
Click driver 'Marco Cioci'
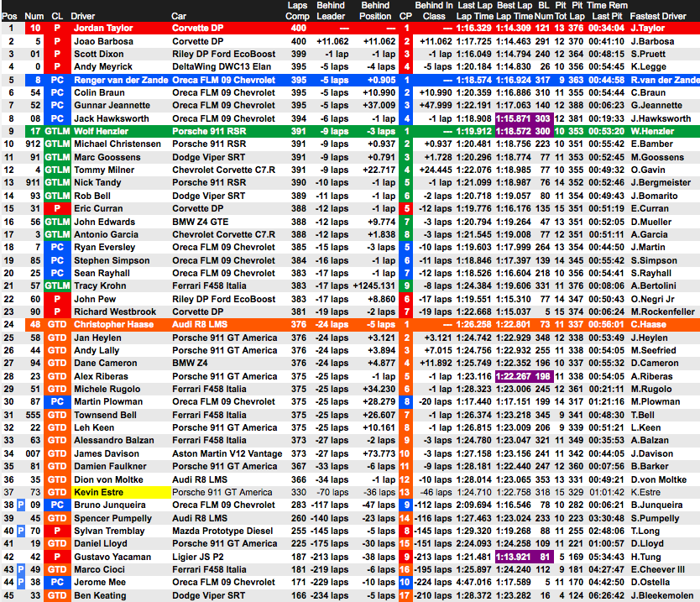[x=99, y=569]
